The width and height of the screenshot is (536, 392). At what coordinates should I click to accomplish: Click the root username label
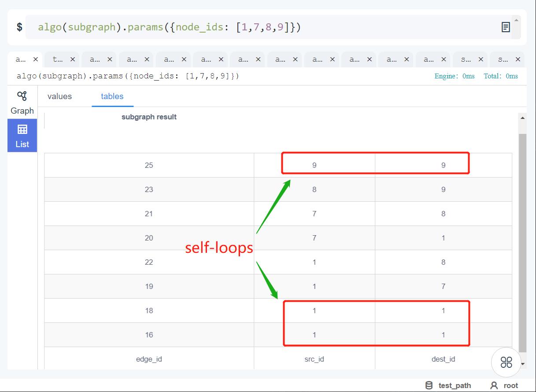[511, 385]
